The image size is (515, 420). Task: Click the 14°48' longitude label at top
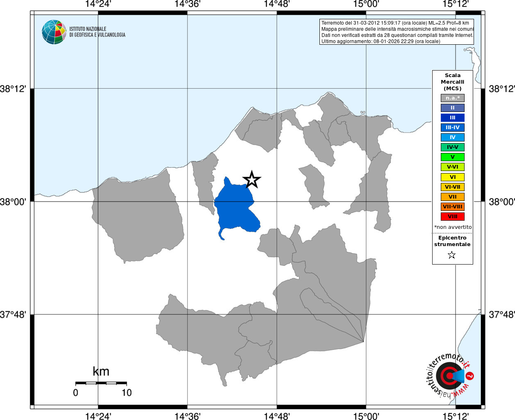277,4
